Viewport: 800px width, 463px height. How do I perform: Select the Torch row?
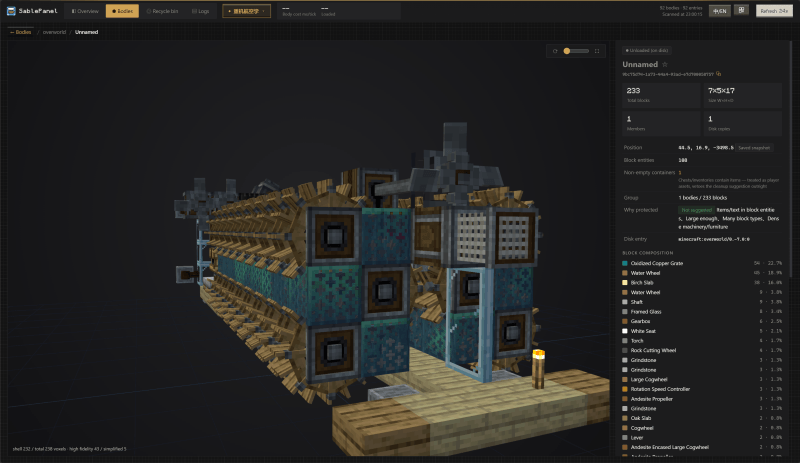(x=702, y=341)
